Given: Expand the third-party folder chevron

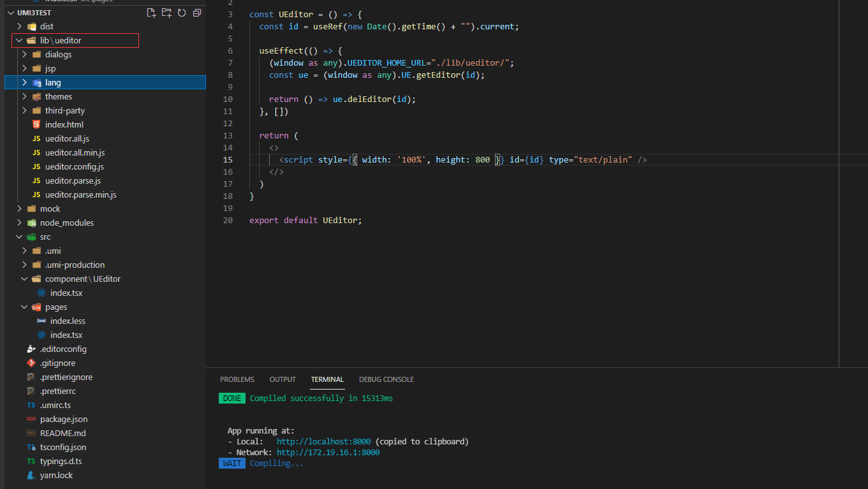Looking at the screenshot, I should [x=24, y=110].
